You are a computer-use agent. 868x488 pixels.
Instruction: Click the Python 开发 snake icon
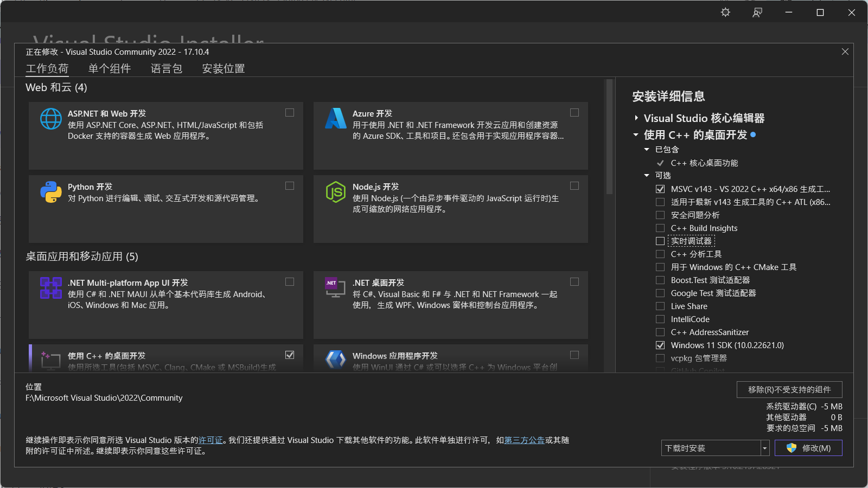point(50,192)
